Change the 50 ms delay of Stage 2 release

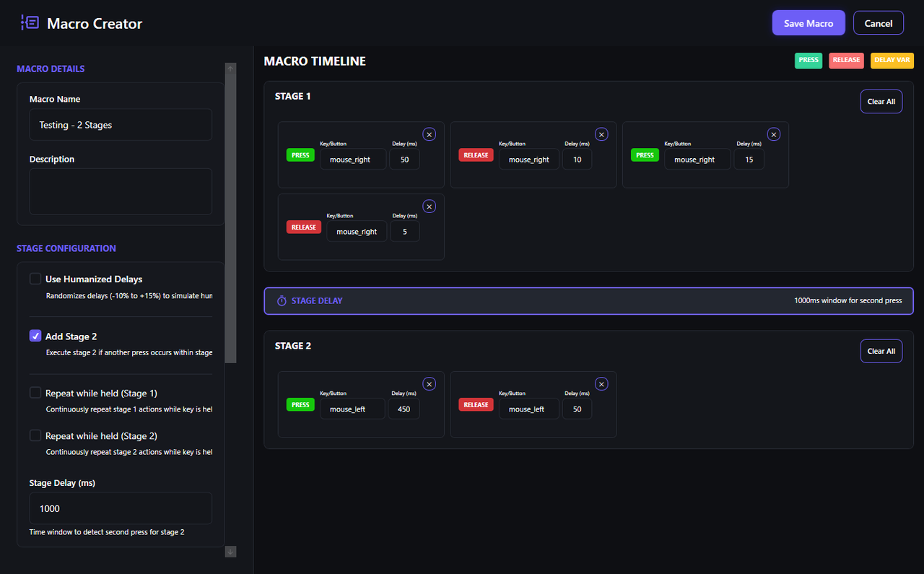(577, 409)
